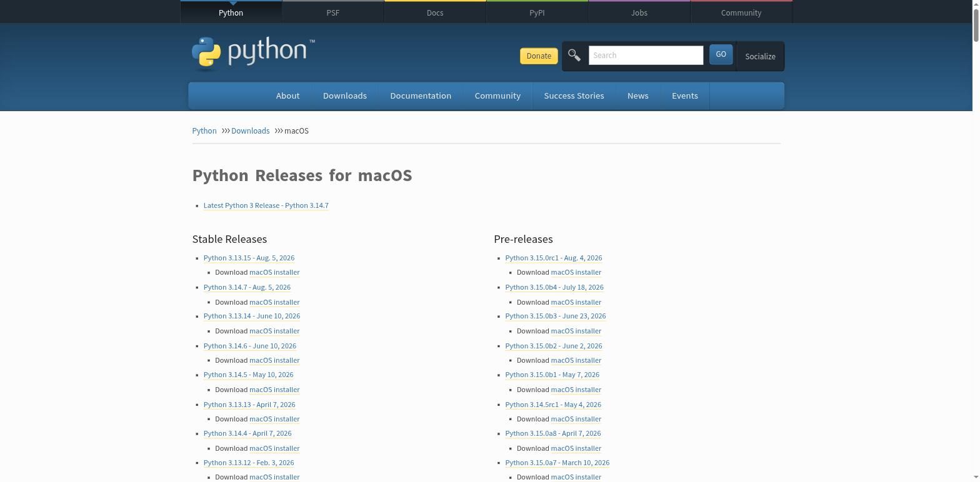Open Latest Python 3 Release - Python 3.14.7
The height and width of the screenshot is (482, 980).
[x=266, y=205]
